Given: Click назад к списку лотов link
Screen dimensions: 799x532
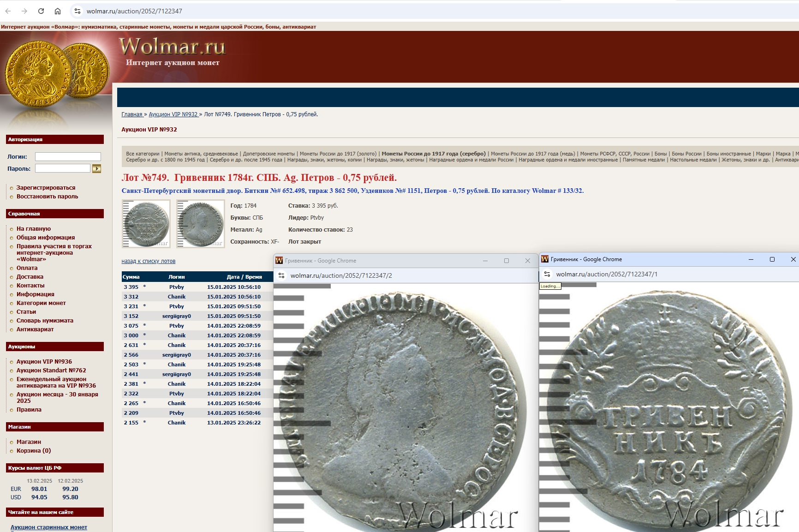Looking at the screenshot, I should pyautogui.click(x=148, y=261).
